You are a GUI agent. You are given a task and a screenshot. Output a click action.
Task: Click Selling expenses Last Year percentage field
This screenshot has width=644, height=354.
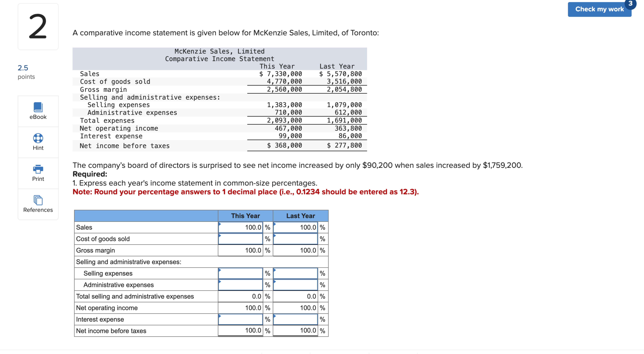tap(295, 273)
